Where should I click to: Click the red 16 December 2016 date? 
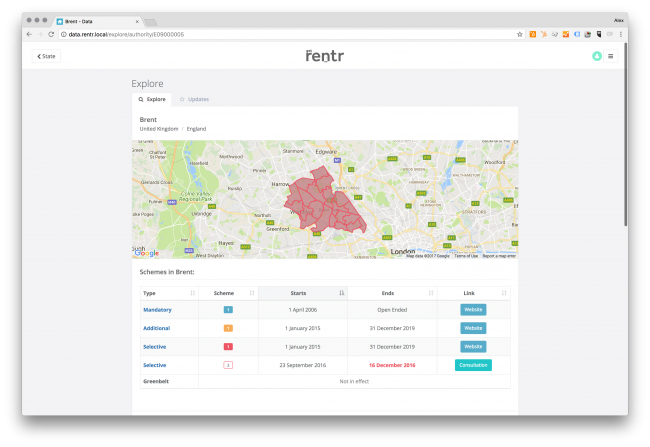pos(392,365)
